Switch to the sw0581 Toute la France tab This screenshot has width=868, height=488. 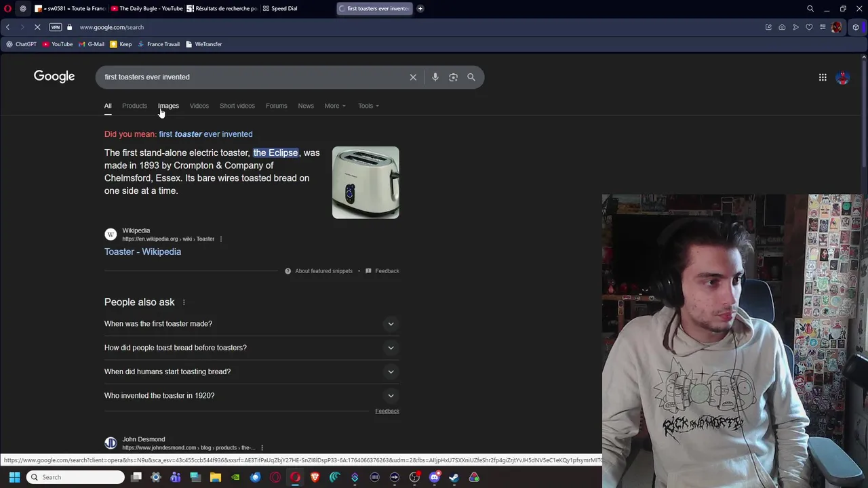point(71,9)
